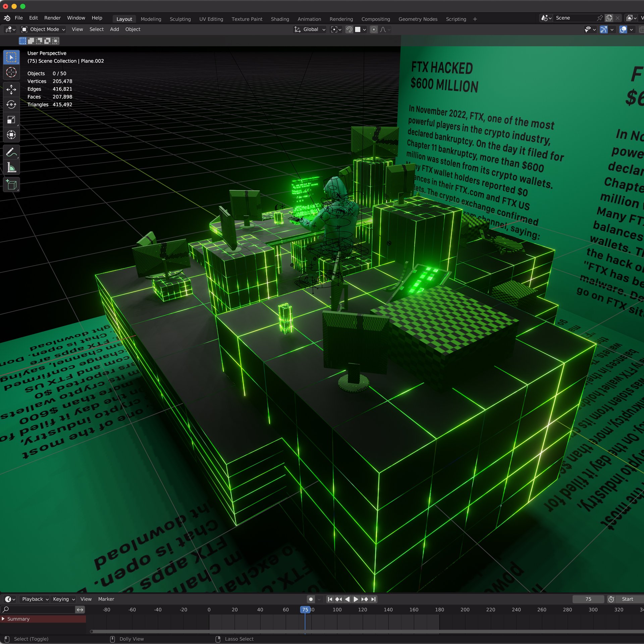Open the scene browse dropdown
Image resolution: width=644 pixels, height=644 pixels.
546,18
